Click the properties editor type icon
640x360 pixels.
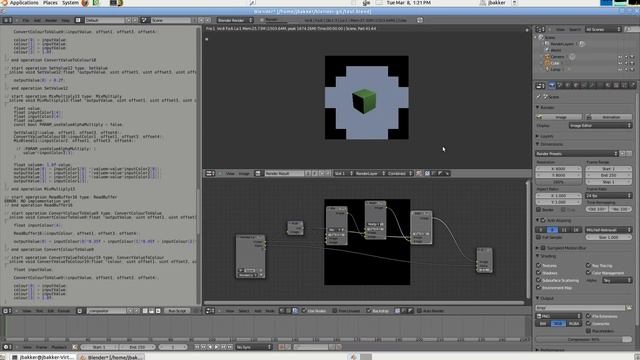click(x=539, y=85)
